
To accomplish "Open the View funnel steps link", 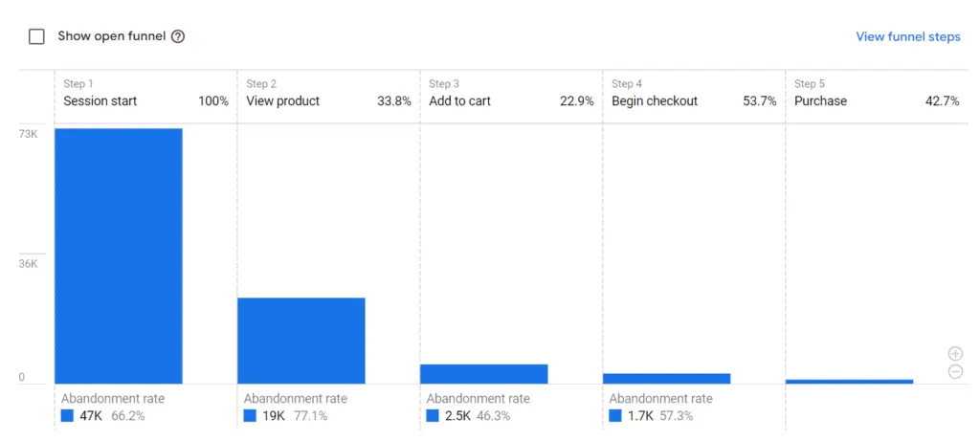I will (x=907, y=37).
